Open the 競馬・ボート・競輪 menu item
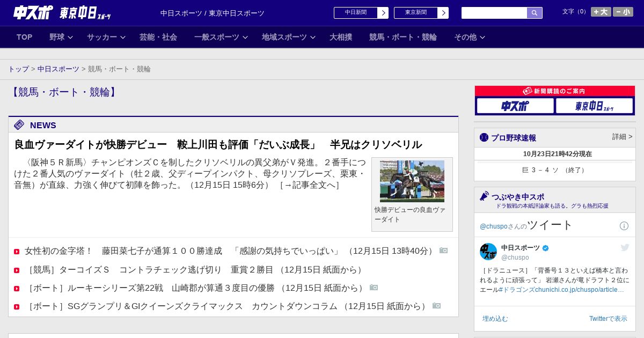Image resolution: width=644 pixels, height=338 pixels. (403, 37)
